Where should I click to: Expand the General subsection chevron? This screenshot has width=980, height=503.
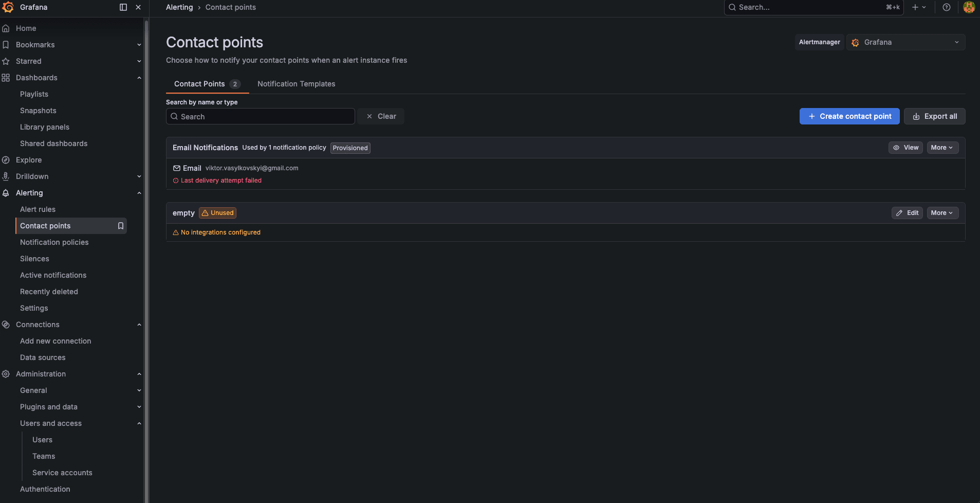click(139, 390)
